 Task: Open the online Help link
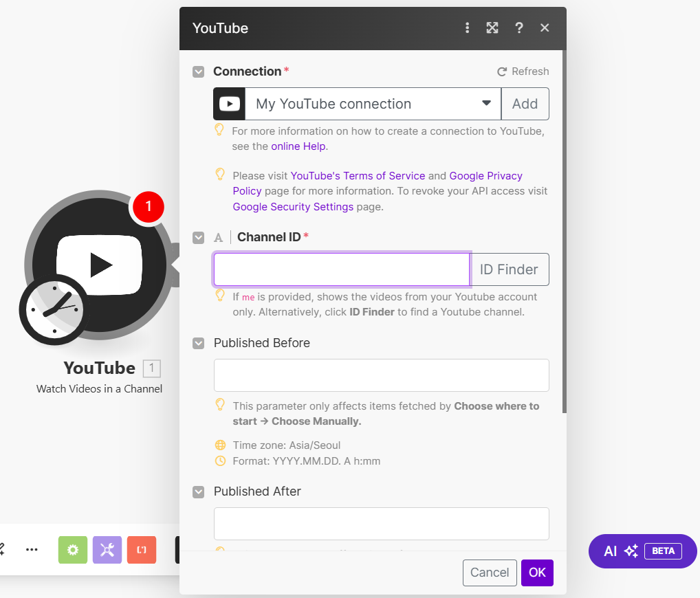pyautogui.click(x=298, y=146)
